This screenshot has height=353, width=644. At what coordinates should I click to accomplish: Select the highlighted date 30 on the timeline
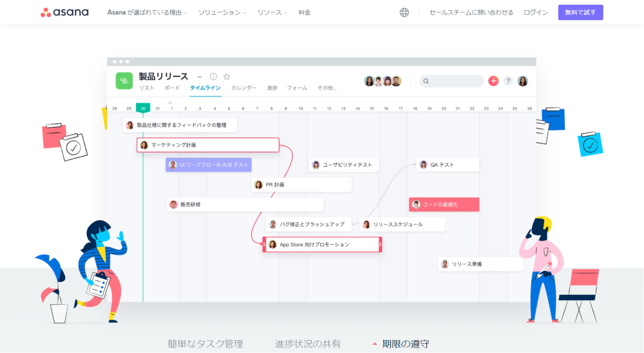coord(143,107)
